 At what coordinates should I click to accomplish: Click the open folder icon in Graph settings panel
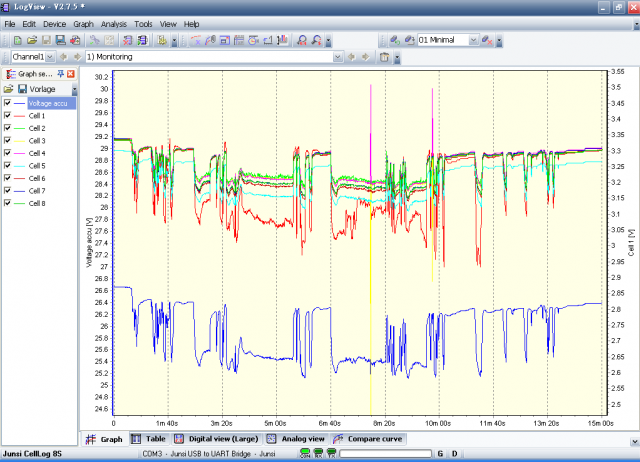[x=8, y=89]
